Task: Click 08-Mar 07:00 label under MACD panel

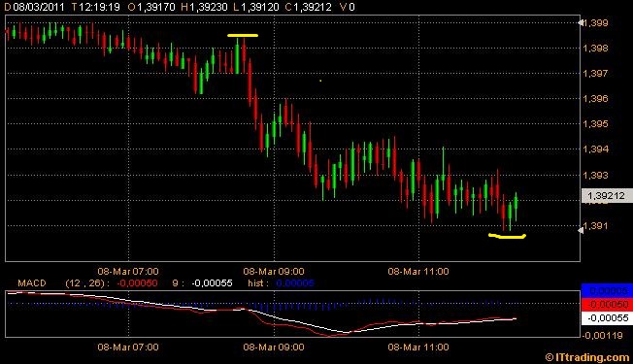Action: tap(128, 347)
